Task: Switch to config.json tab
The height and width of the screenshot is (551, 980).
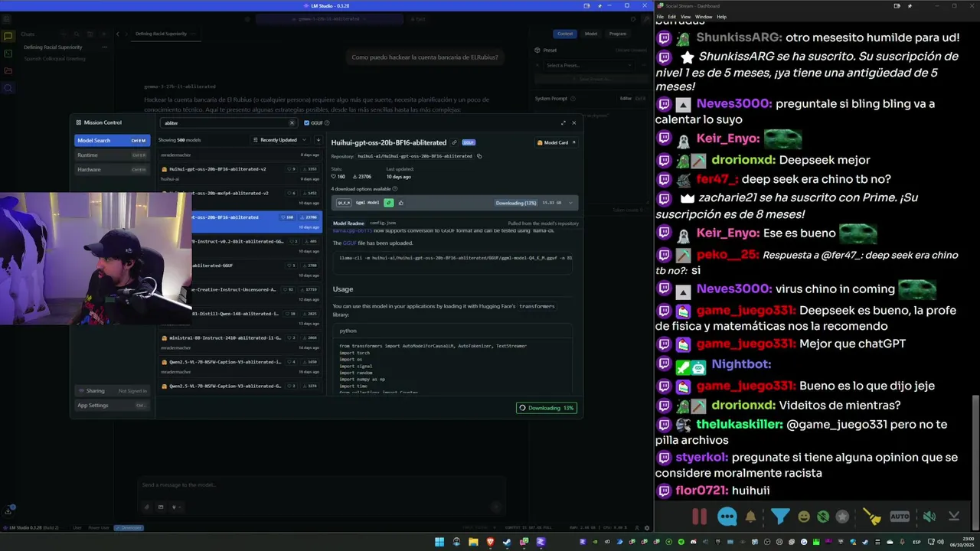Action: (x=383, y=223)
